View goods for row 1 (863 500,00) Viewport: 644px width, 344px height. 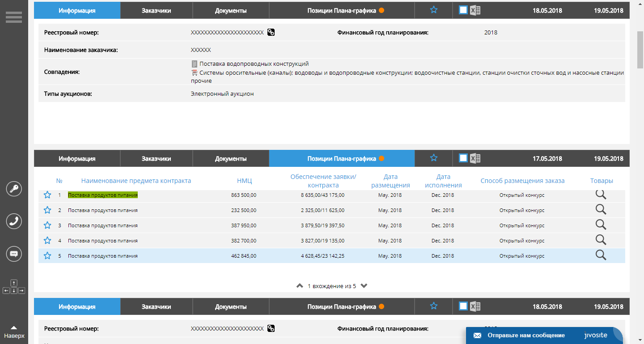click(x=601, y=195)
